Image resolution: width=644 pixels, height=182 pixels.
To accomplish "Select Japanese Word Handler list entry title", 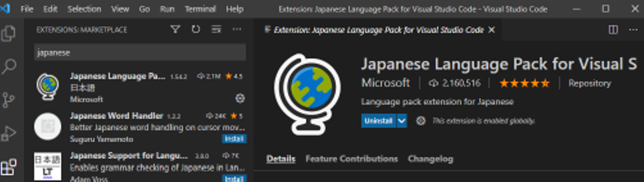I will tap(116, 116).
